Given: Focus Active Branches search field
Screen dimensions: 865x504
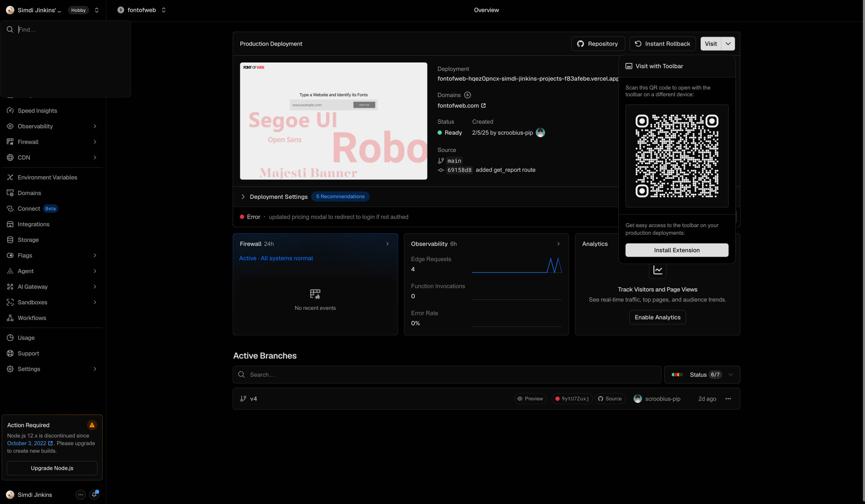Looking at the screenshot, I should [x=447, y=375].
